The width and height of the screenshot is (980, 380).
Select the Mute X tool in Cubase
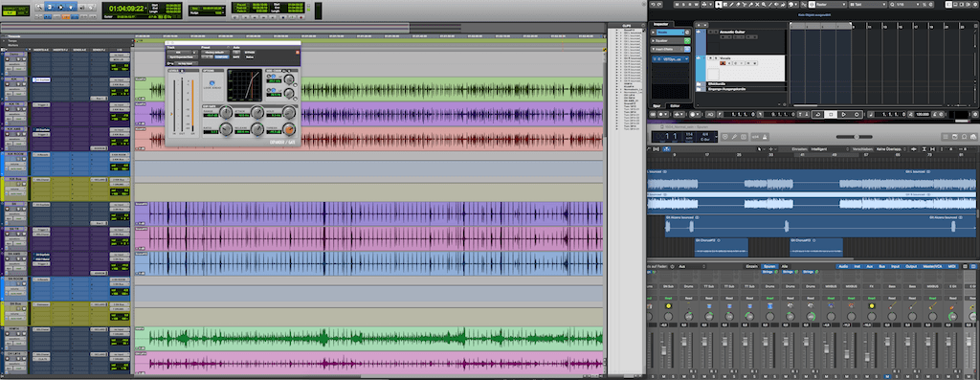pos(757,5)
